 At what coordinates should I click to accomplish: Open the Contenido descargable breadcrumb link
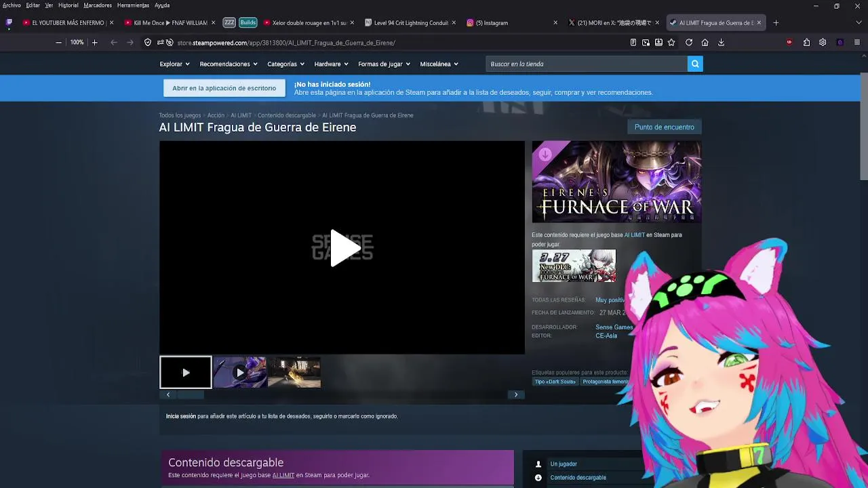pos(287,115)
